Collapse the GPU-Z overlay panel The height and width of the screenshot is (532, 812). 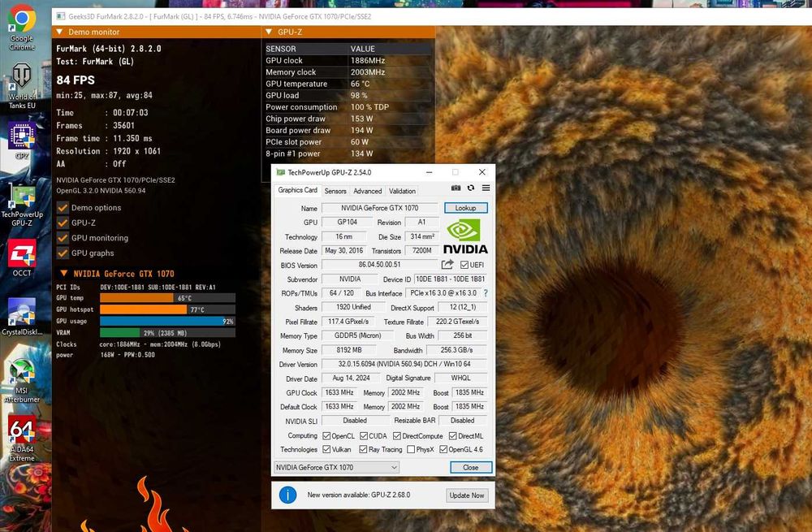[269, 32]
